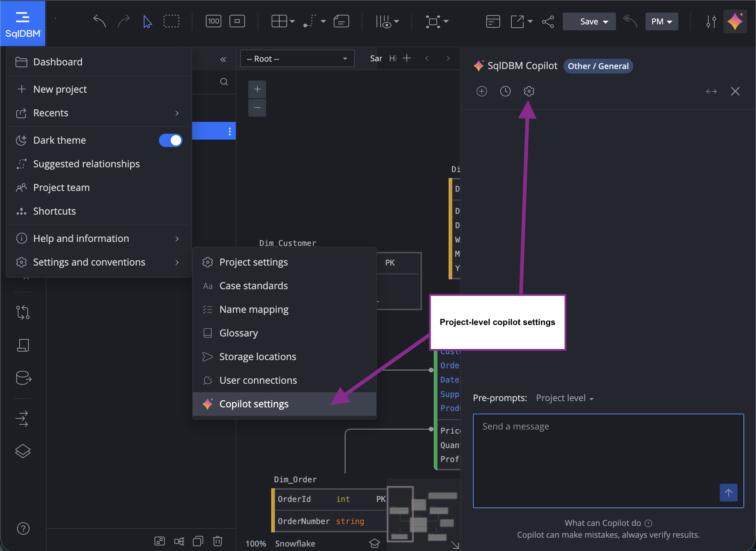Screen dimensions: 756x551
Task: Click the Send a message field
Action: pos(608,461)
